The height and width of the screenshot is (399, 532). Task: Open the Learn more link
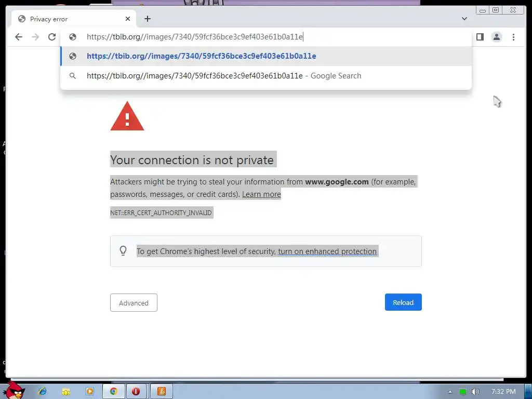261,194
